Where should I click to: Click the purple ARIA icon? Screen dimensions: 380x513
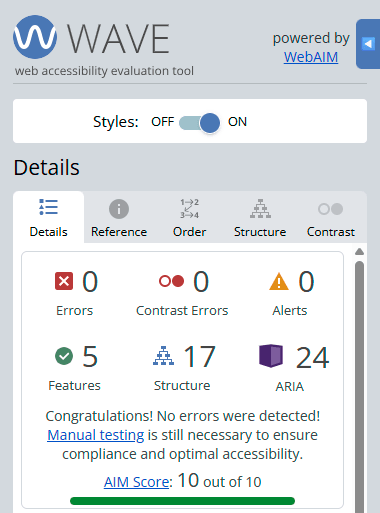click(271, 356)
